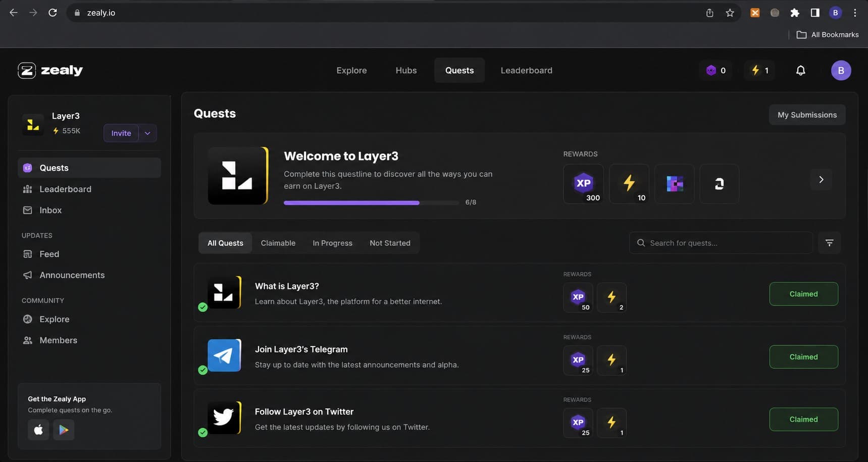
Task: Click Claimed button for Join Layer3's Telegram
Action: click(x=803, y=357)
